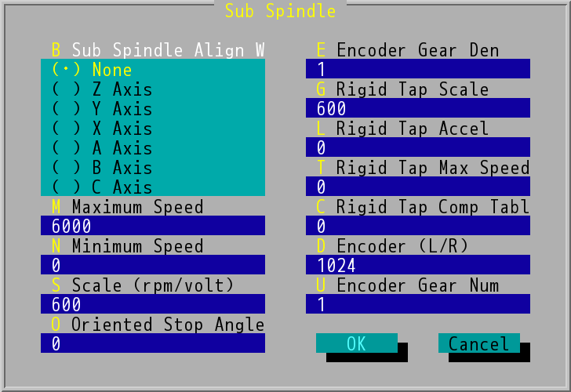
Task: Select A Axis radio option
Action: 102,147
